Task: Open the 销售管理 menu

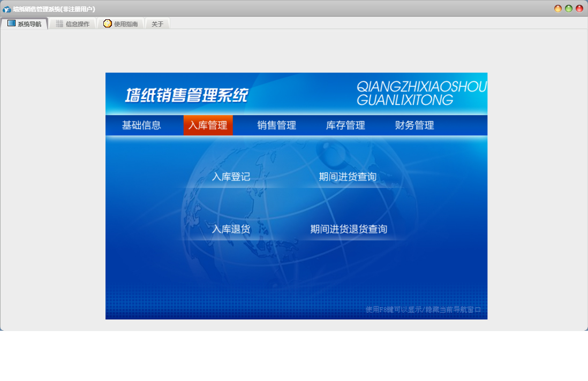Action: (x=277, y=125)
